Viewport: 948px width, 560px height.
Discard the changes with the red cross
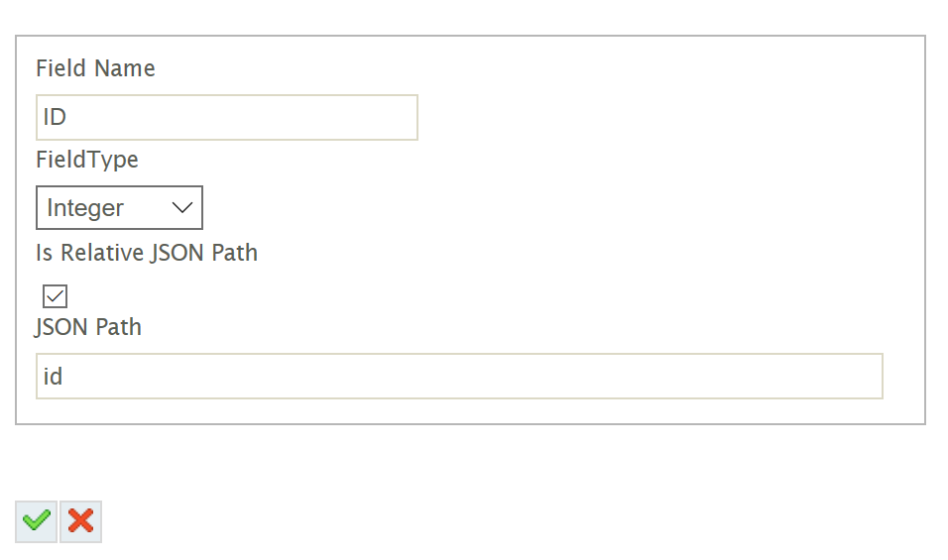click(x=80, y=521)
